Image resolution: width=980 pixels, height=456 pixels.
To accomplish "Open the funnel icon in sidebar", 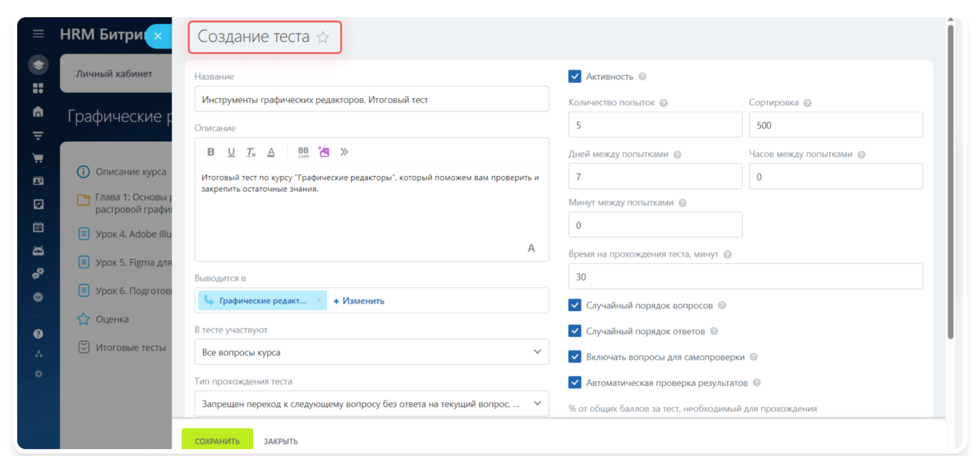I will [x=38, y=136].
